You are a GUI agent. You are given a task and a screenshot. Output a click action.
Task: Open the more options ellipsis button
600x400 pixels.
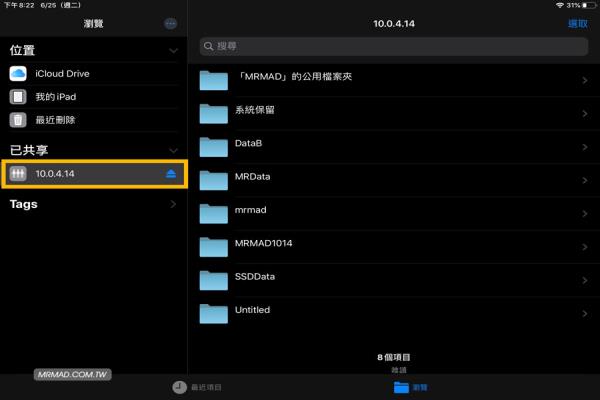pyautogui.click(x=171, y=22)
